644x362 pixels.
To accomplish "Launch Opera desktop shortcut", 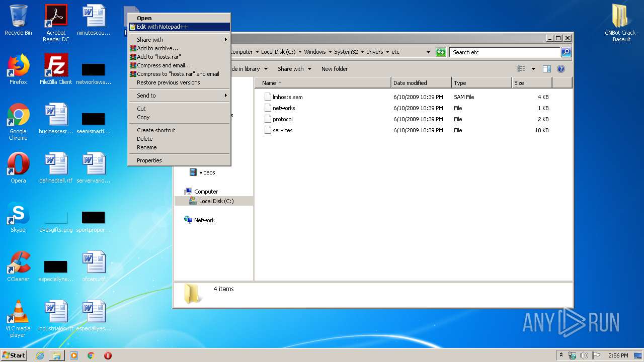I will tap(18, 168).
